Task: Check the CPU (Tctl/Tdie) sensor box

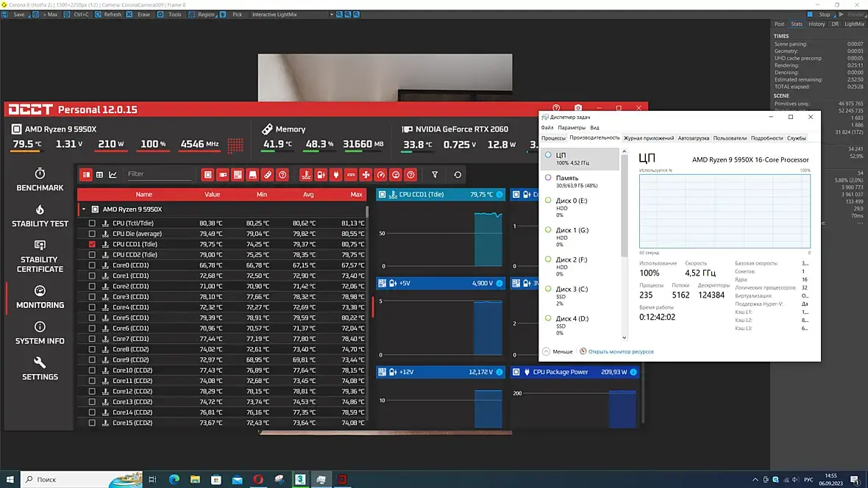Action: pyautogui.click(x=92, y=223)
